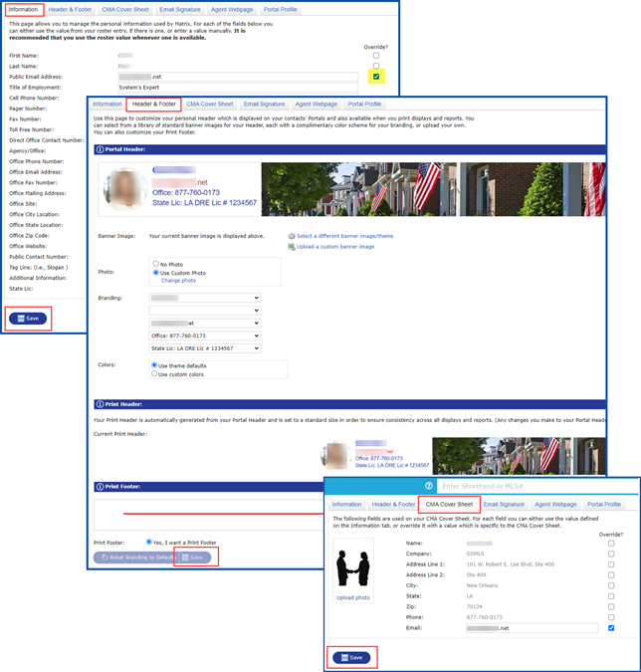Screen dimensions: 641x672
Task: Check CMA Company override checkbox
Action: point(611,554)
